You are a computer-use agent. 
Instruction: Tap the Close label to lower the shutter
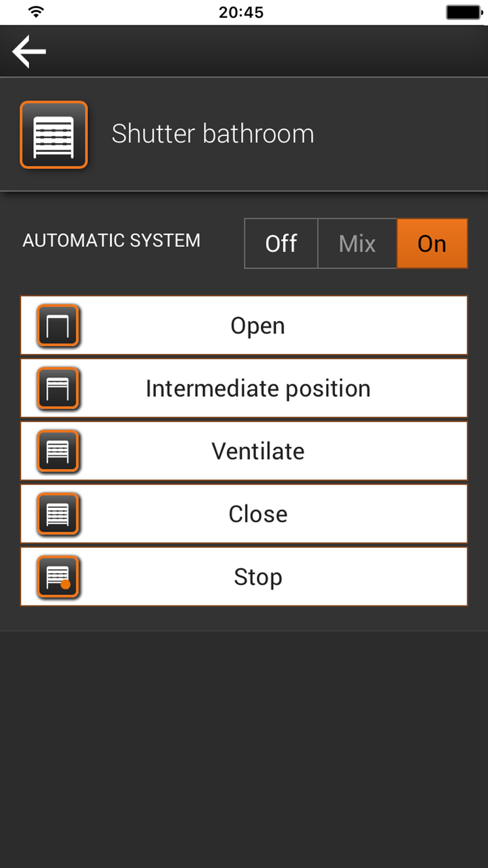258,515
